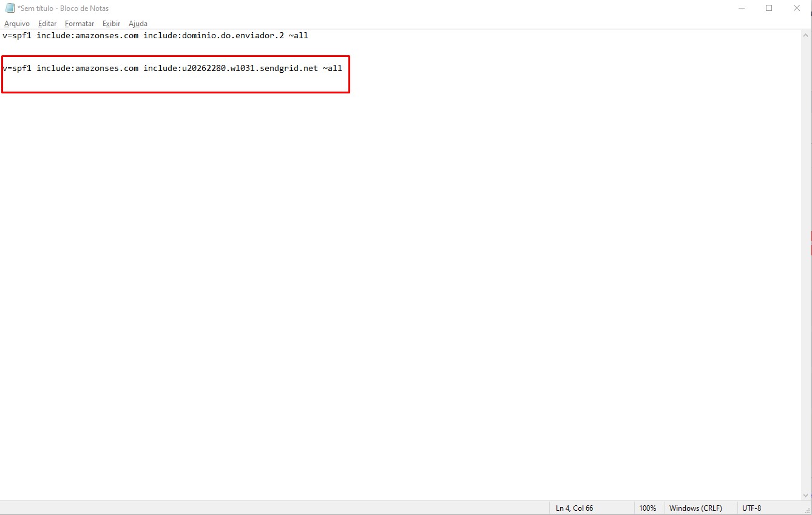This screenshot has width=812, height=515.
Task: Click the window title Sem título - Bloco de Notas
Action: pos(63,8)
